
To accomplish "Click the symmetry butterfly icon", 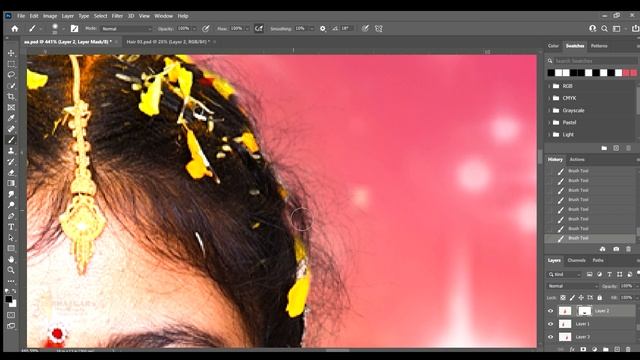I will click(379, 29).
